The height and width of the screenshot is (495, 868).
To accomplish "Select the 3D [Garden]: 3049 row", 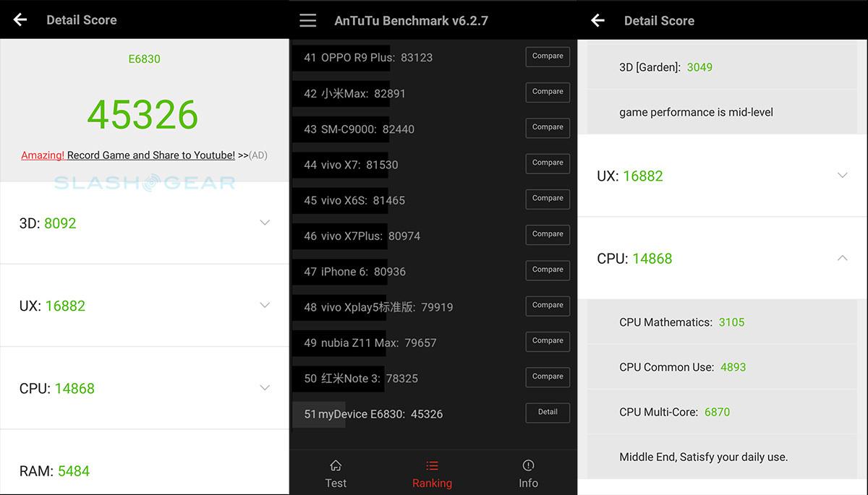I will [723, 67].
